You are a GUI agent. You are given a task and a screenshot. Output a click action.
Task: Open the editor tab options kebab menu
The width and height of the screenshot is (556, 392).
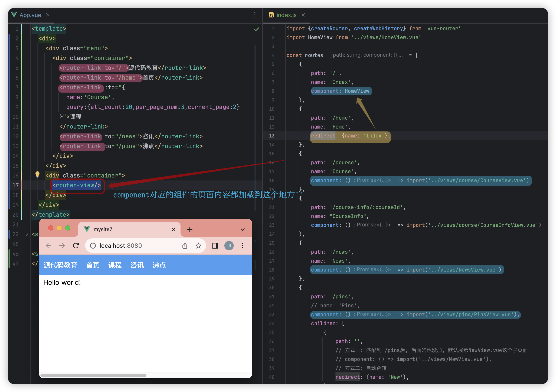tap(254, 15)
